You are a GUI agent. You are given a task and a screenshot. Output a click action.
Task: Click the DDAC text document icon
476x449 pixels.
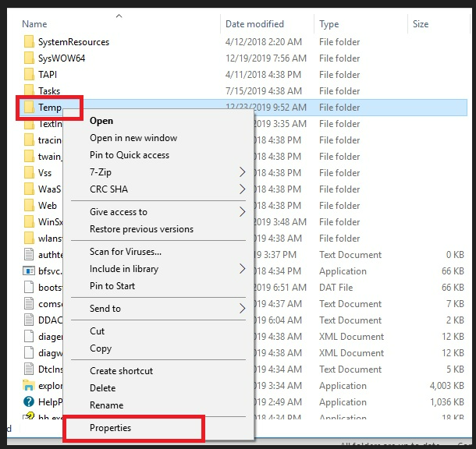click(x=29, y=320)
